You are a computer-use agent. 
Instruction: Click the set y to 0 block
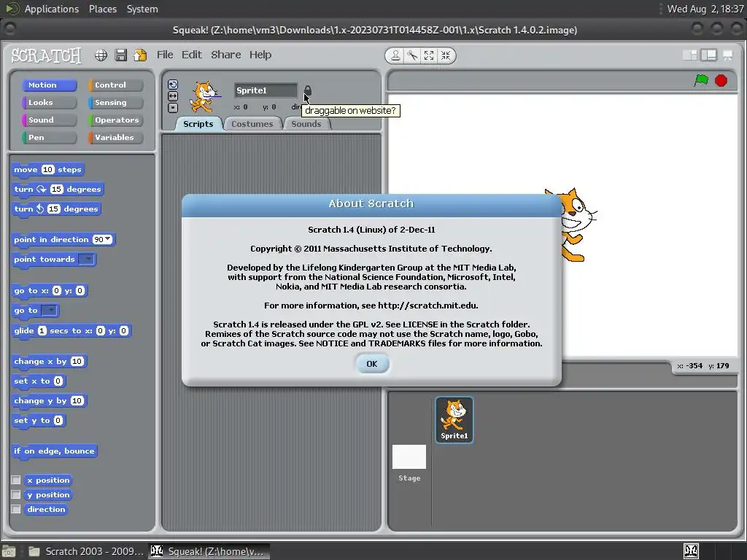click(x=39, y=421)
